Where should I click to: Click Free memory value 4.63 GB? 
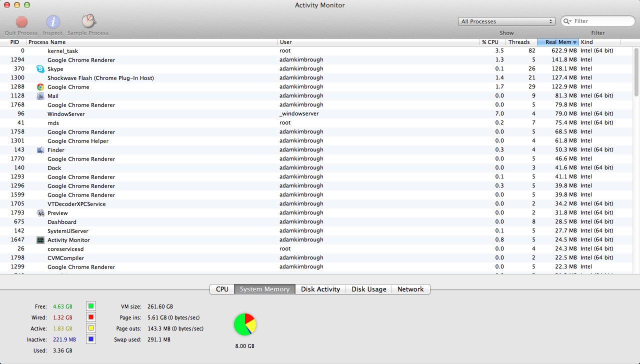pos(62,306)
